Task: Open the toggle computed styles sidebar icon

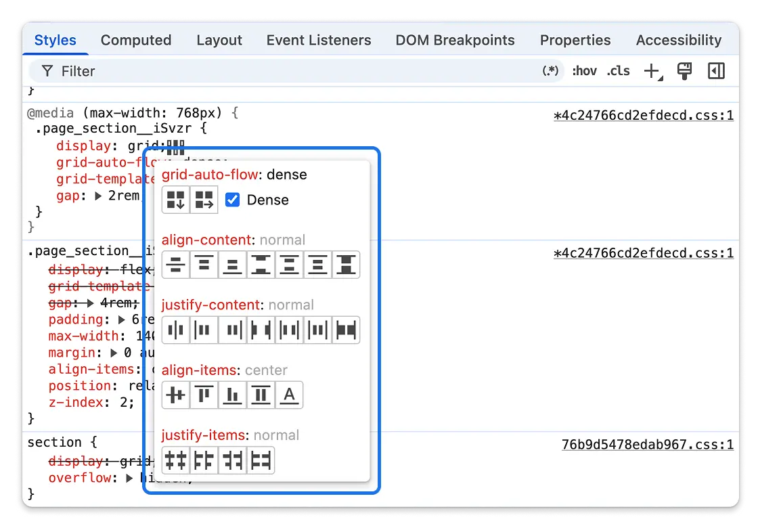Action: pos(717,70)
